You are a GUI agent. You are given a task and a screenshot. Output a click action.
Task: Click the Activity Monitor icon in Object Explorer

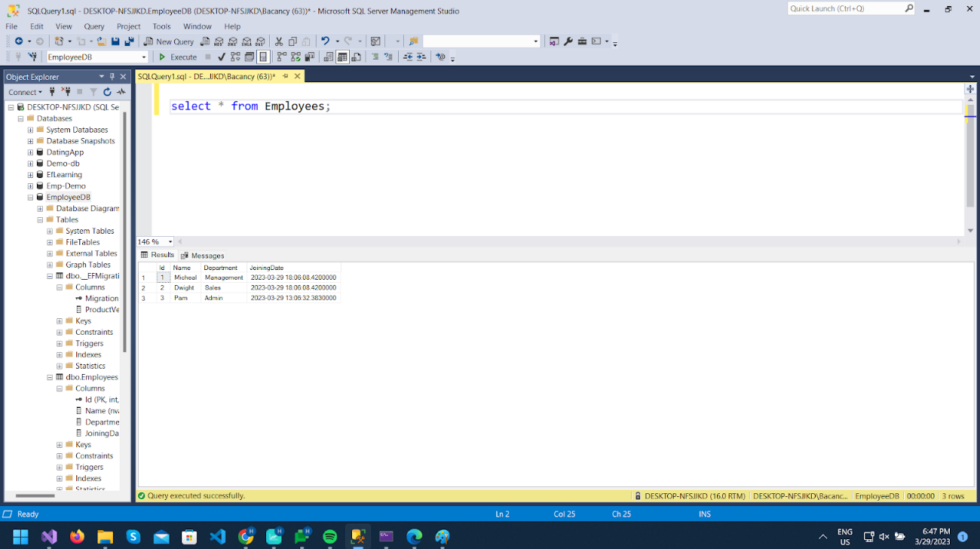point(121,92)
